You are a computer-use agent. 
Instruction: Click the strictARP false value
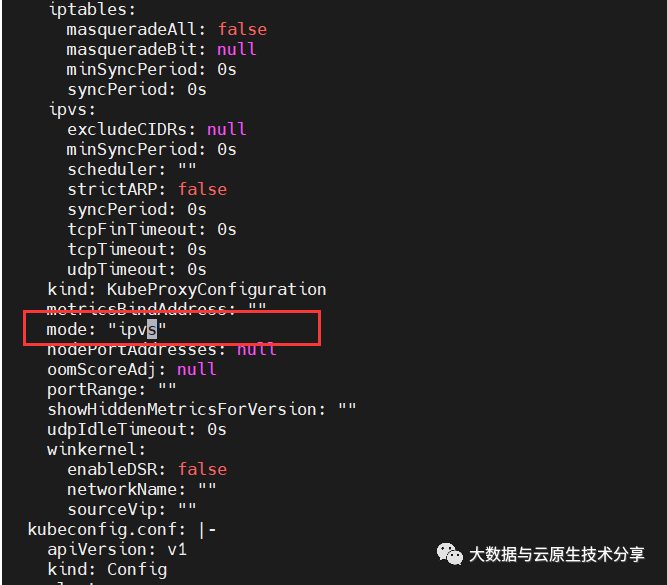[202, 189]
